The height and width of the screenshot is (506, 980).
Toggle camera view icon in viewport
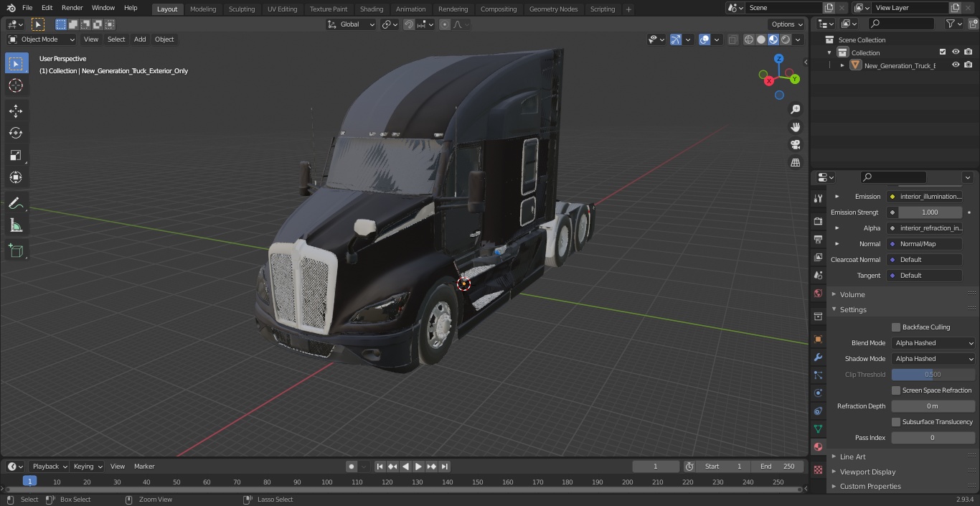tap(796, 145)
